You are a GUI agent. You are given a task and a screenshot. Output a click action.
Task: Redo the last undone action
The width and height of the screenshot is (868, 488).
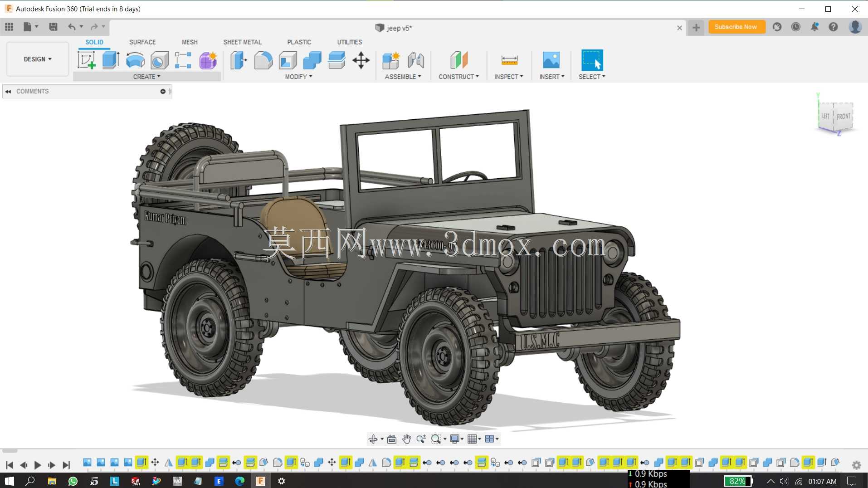[x=94, y=27]
